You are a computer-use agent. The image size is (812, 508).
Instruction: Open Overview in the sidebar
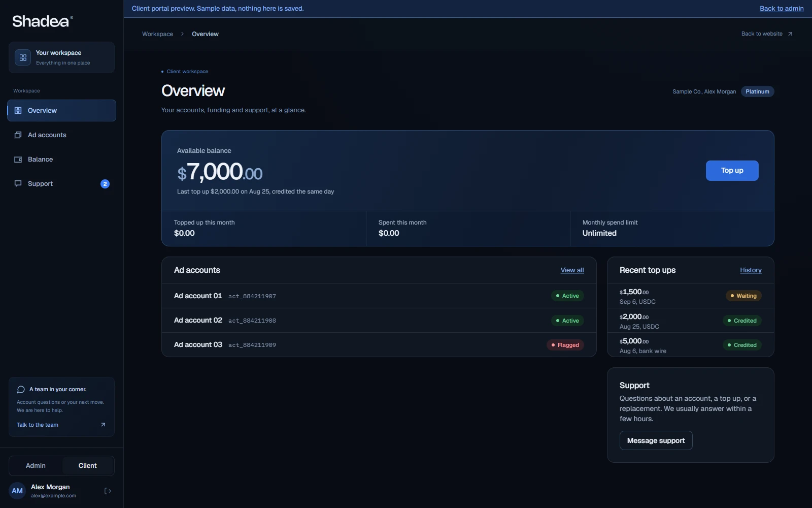coord(61,110)
